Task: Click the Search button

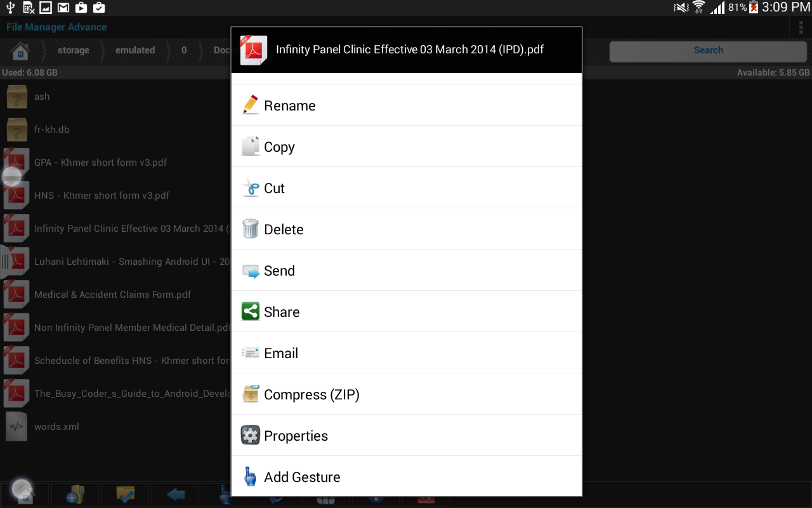Action: pos(708,51)
